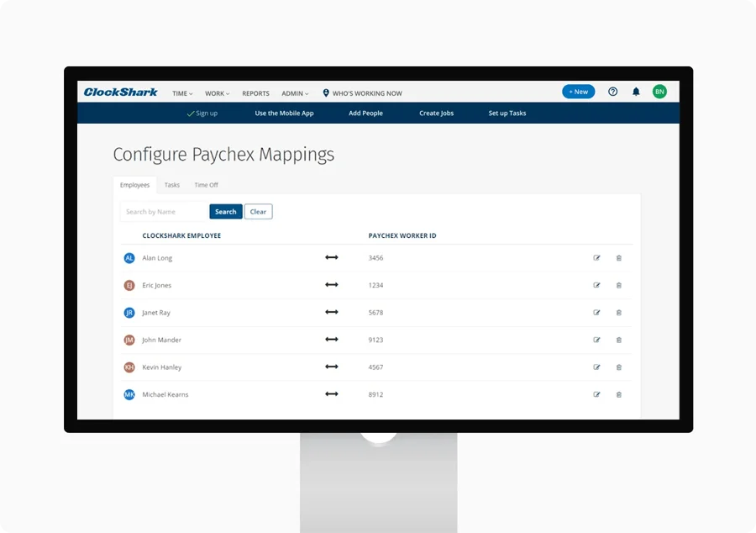Click the EJ avatar for Eric Jones
Image resolution: width=756 pixels, height=533 pixels.
129,285
